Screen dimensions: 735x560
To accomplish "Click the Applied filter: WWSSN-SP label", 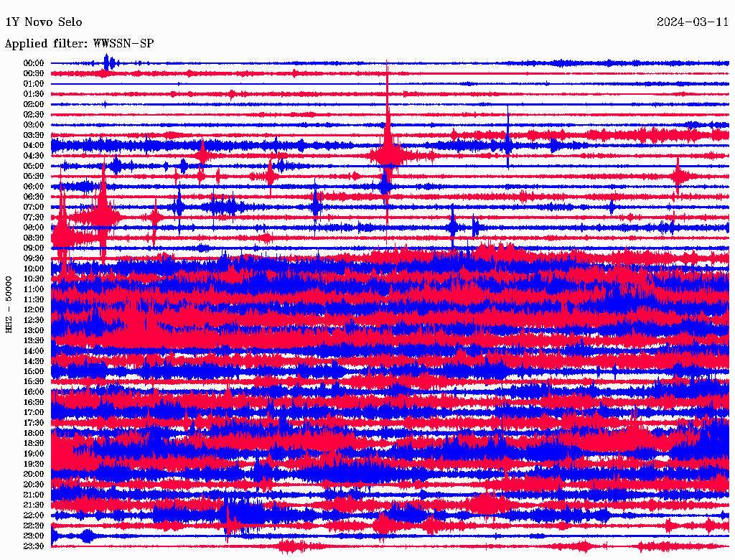I will 79,44.
